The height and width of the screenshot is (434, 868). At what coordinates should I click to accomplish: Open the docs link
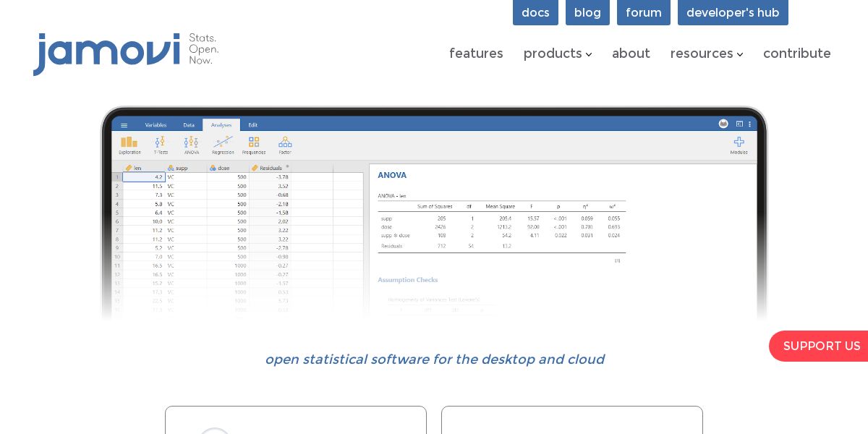pos(535,12)
